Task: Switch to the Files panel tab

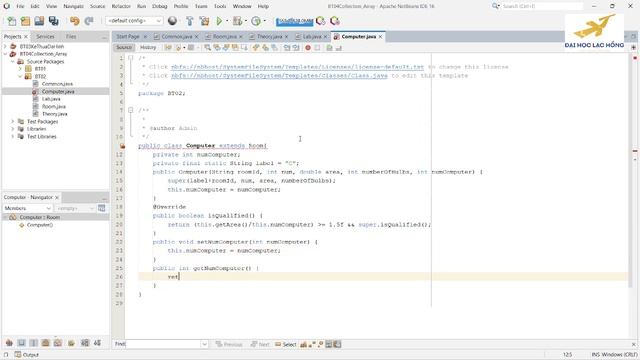Action: tap(71, 37)
